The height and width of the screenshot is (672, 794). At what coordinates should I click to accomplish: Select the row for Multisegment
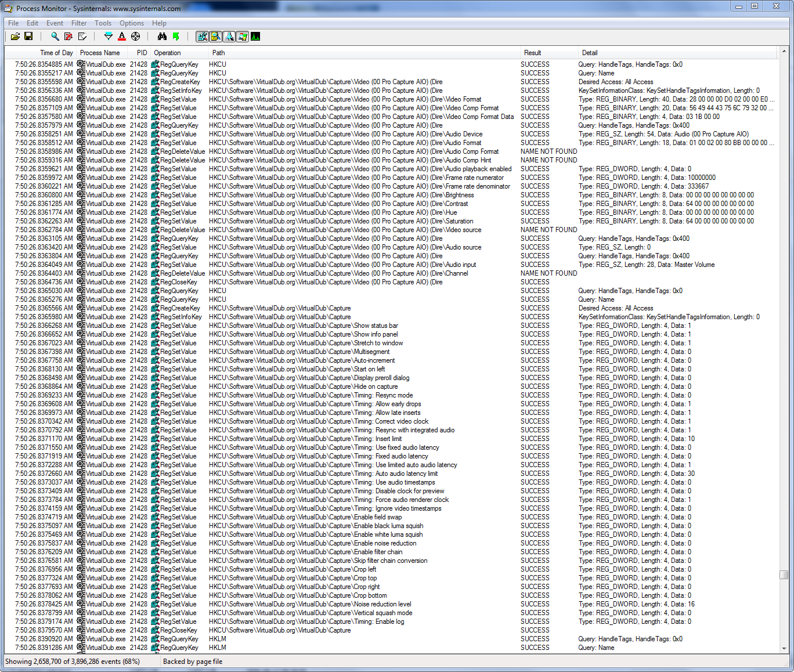coord(392,352)
